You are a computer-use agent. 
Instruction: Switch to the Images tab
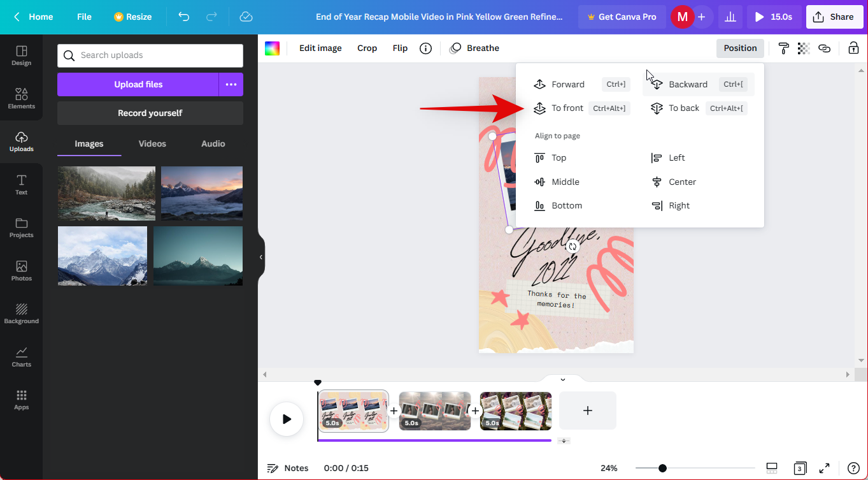click(x=89, y=144)
